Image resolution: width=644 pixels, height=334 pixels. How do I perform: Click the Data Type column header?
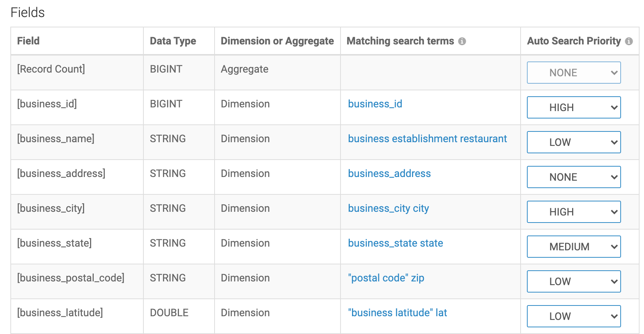pos(173,41)
